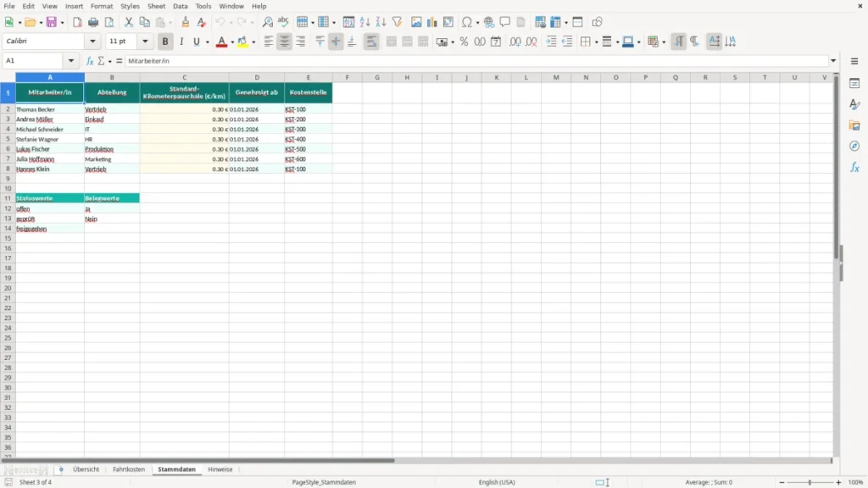Select the Statuswerte header cell
The width and height of the screenshot is (868, 488).
(50, 198)
